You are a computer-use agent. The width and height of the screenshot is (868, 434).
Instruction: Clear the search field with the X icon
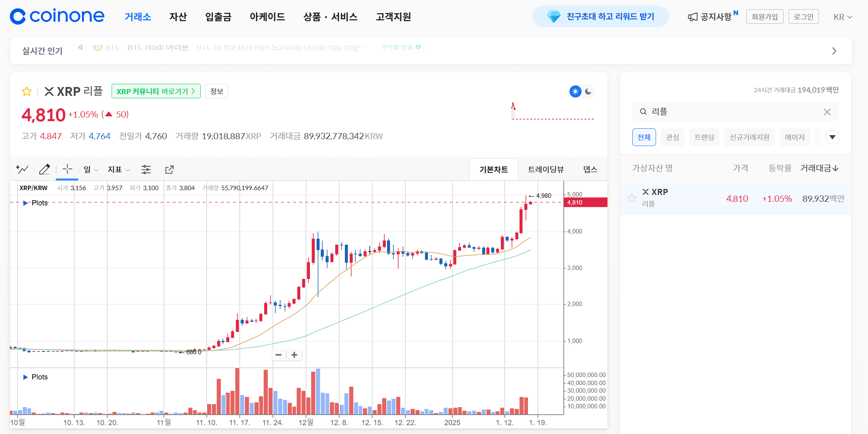click(827, 112)
